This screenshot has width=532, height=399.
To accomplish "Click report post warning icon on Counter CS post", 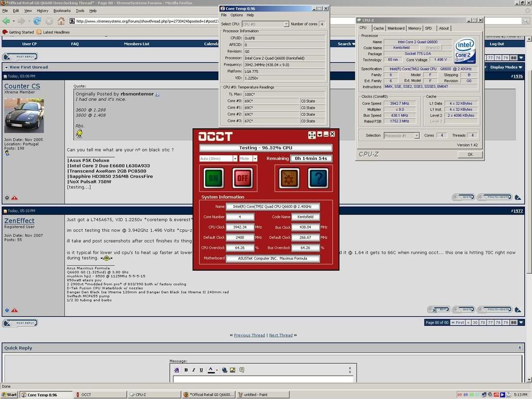I will [14, 198].
